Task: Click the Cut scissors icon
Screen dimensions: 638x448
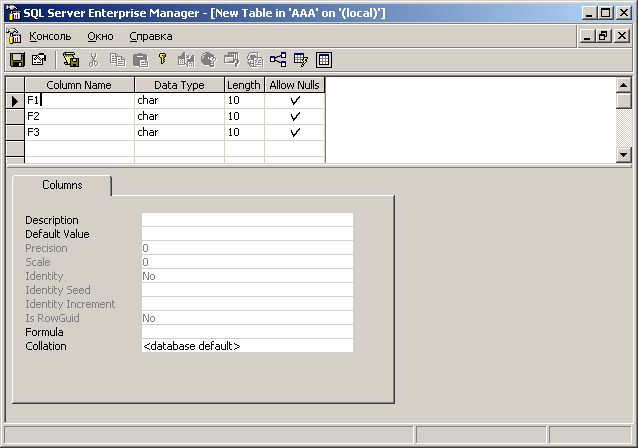Action: coord(94,60)
